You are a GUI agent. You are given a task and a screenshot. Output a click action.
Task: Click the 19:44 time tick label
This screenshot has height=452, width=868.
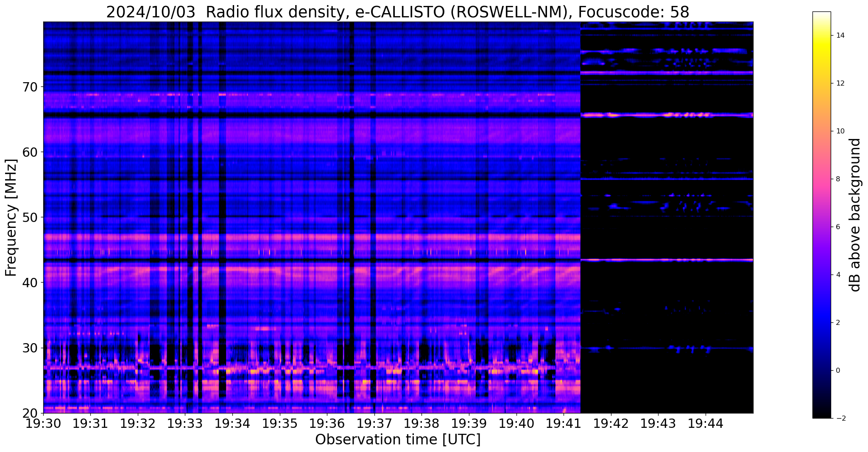tap(706, 423)
